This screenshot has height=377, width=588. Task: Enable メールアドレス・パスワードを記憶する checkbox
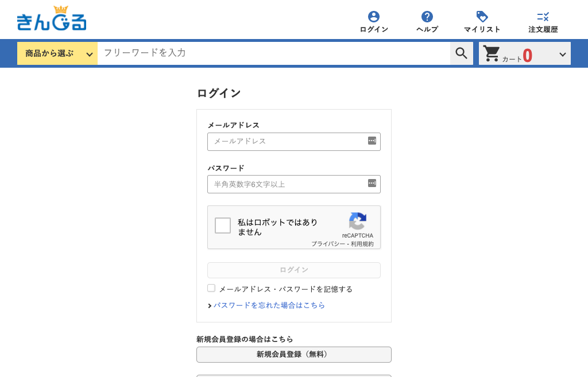pos(211,288)
